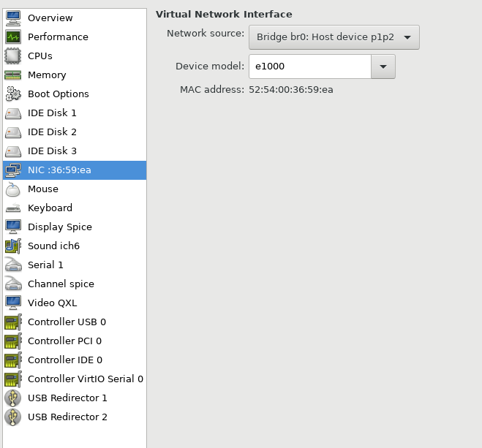Image resolution: width=482 pixels, height=448 pixels.
Task: Open Display Spice settings
Action: pyautogui.click(x=75, y=227)
